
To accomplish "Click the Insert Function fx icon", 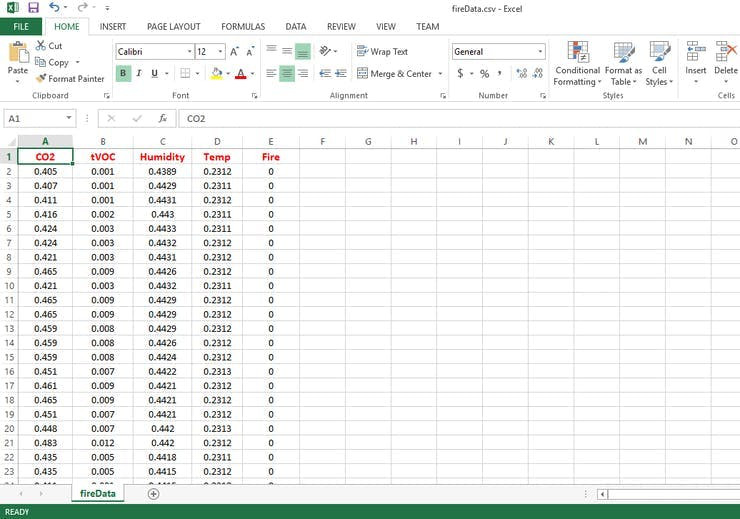I will pos(162,118).
